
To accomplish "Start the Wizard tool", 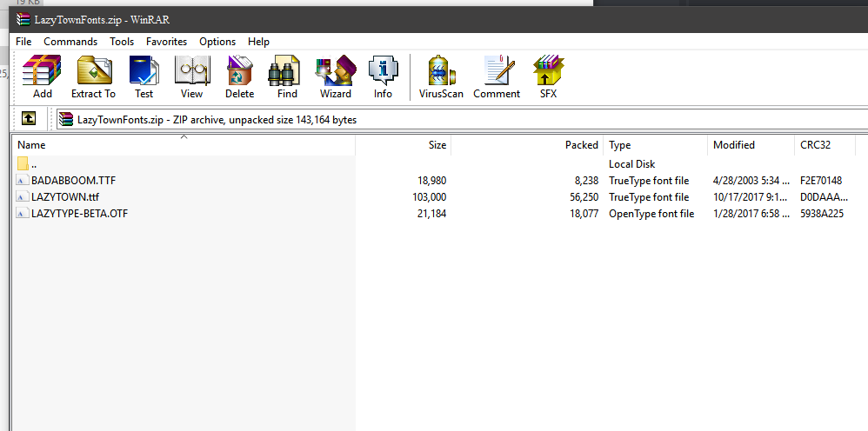I will click(x=335, y=76).
